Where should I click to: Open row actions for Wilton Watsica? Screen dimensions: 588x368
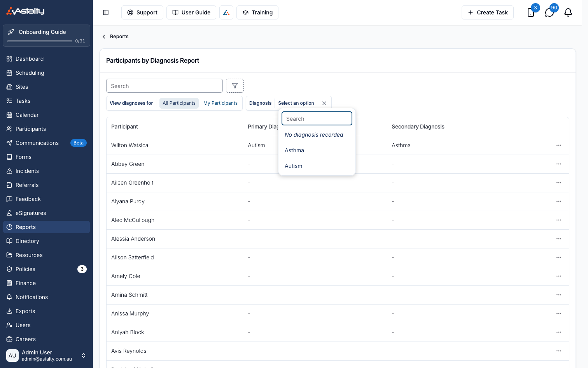pyautogui.click(x=559, y=145)
